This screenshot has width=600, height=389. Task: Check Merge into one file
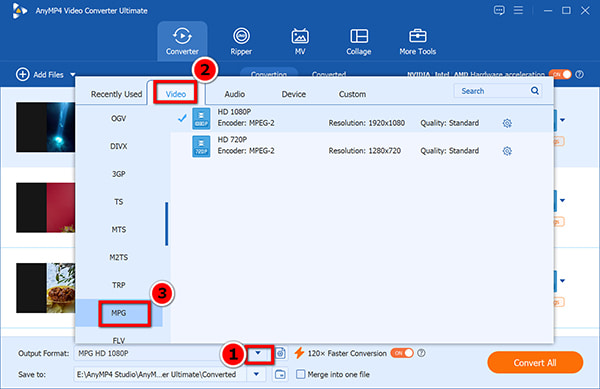point(301,374)
